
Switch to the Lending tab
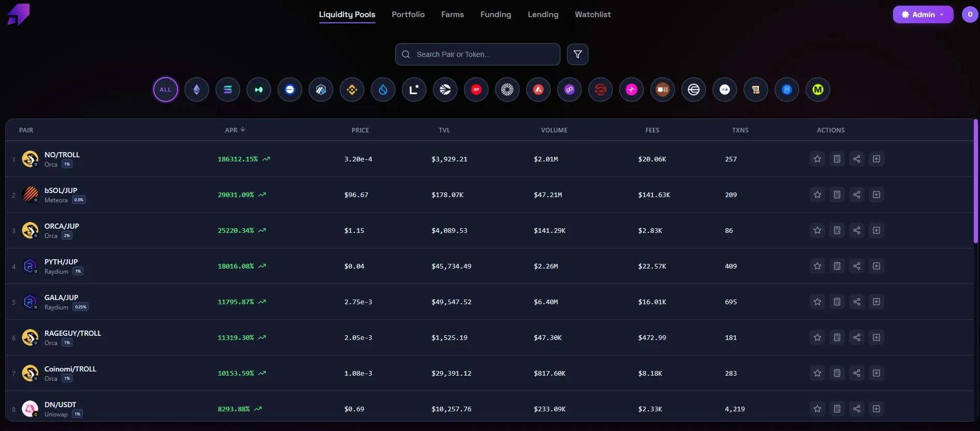pyautogui.click(x=543, y=14)
